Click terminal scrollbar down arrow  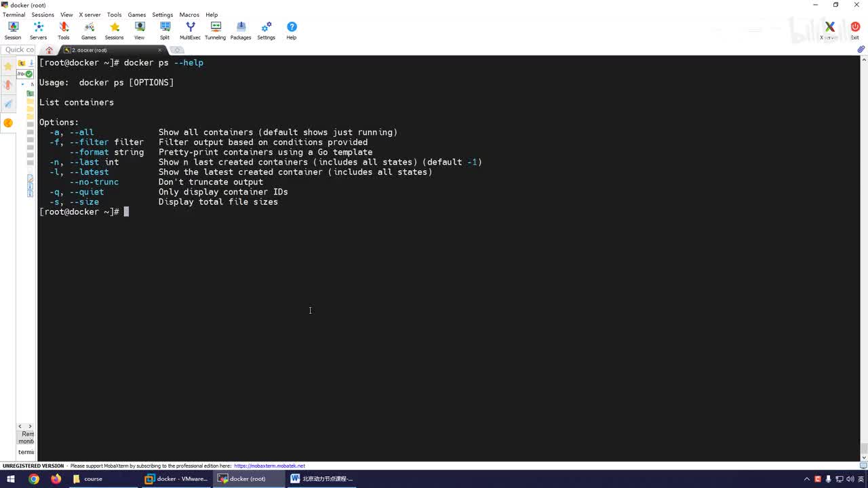[x=864, y=456]
